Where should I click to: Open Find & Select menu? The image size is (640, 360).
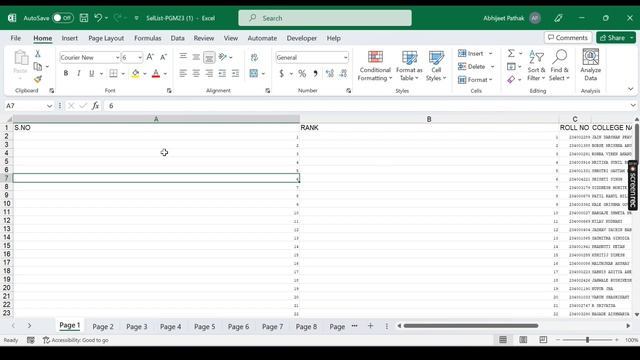click(559, 66)
